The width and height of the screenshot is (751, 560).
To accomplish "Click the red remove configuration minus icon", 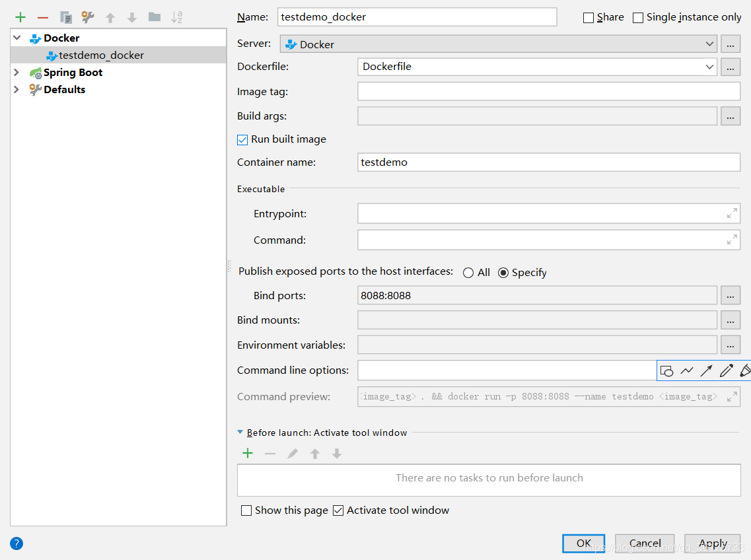I will 43,17.
